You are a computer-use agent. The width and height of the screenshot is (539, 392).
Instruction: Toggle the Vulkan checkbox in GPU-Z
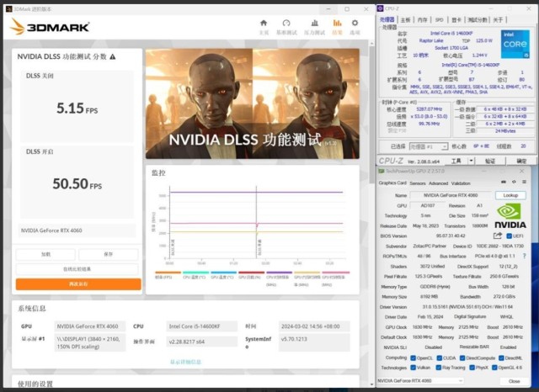pyautogui.click(x=414, y=368)
